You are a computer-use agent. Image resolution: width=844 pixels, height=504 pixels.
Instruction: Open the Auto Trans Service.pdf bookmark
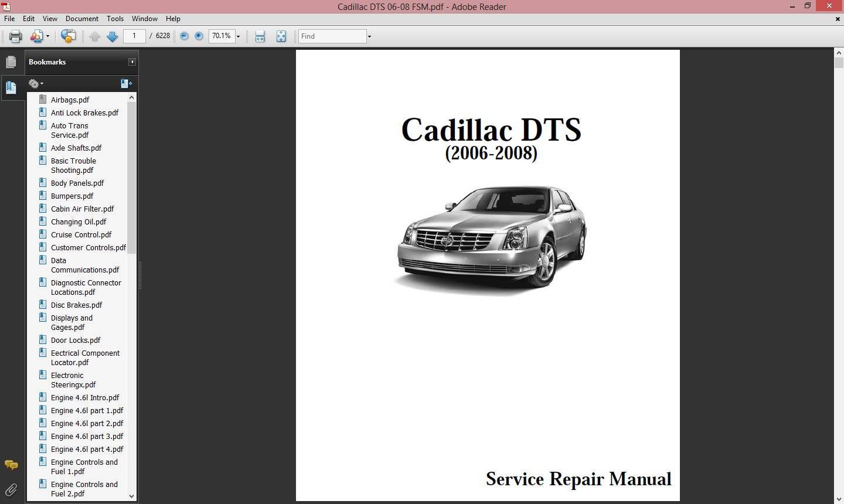70,130
